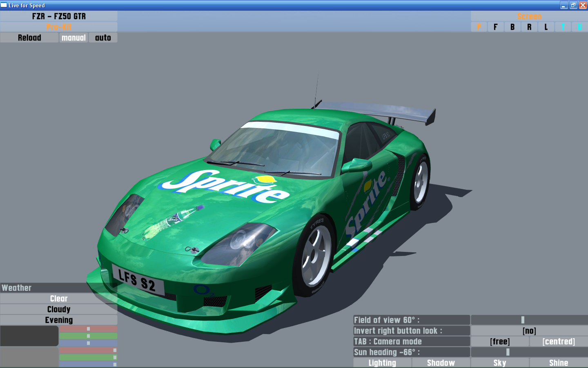Image resolution: width=588 pixels, height=368 pixels.
Task: Restore down the Live for Speed window
Action: coord(573,5)
